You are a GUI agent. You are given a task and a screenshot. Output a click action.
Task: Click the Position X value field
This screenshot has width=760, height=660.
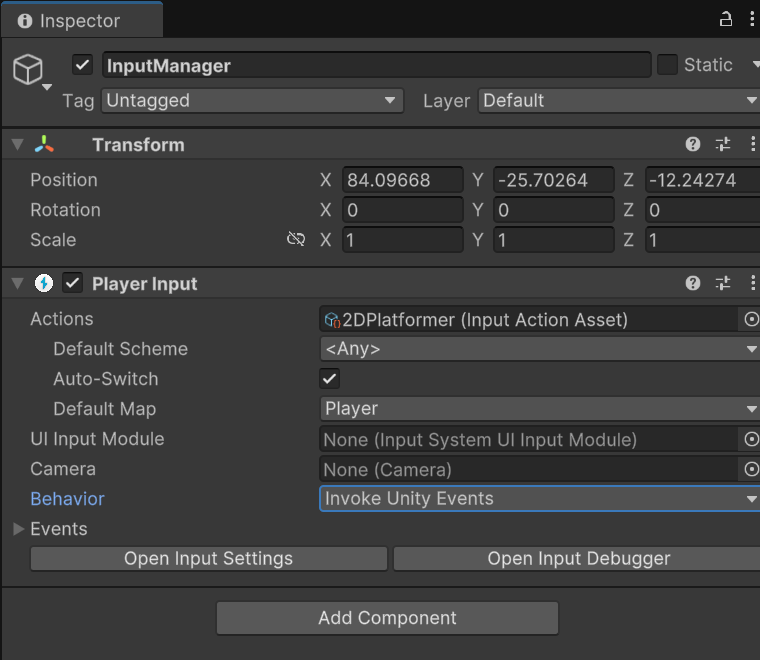point(402,181)
